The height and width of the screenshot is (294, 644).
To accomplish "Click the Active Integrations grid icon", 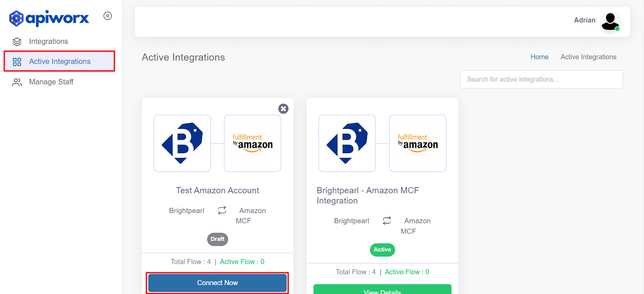I will pos(17,62).
